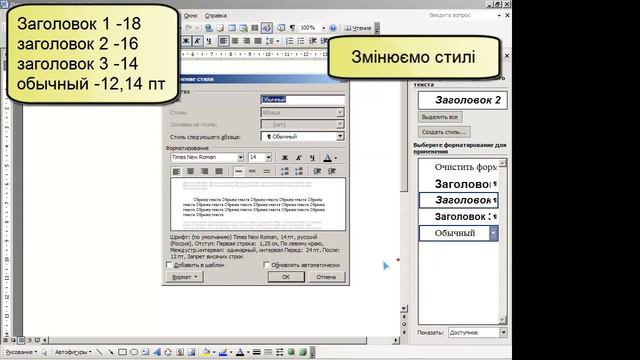Viewport: 640px width, 360px height.
Task: Open the zoom 100% dropdown
Action: pyautogui.click(x=324, y=28)
